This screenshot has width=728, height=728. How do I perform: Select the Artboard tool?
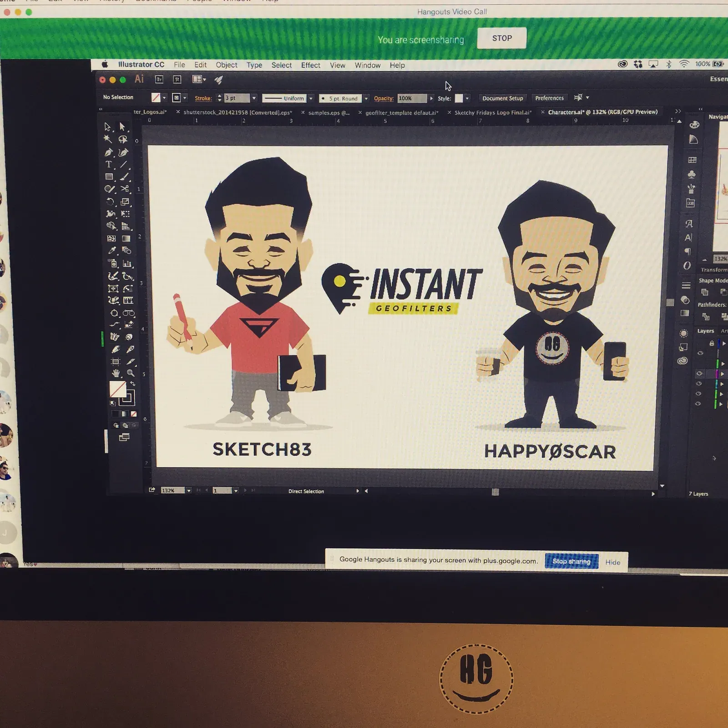click(x=116, y=362)
